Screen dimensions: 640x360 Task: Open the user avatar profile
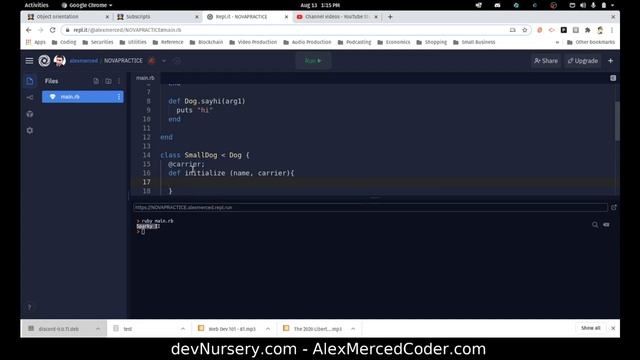coord(60,61)
